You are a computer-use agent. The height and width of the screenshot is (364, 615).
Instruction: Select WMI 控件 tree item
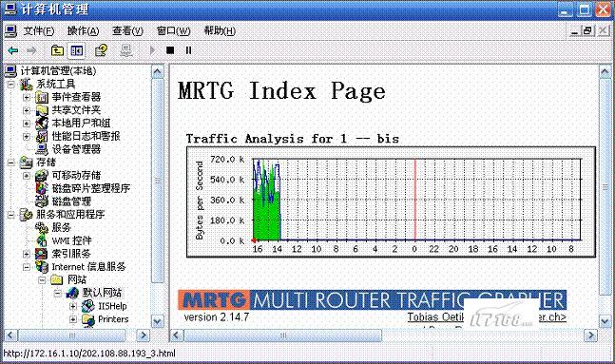(71, 240)
